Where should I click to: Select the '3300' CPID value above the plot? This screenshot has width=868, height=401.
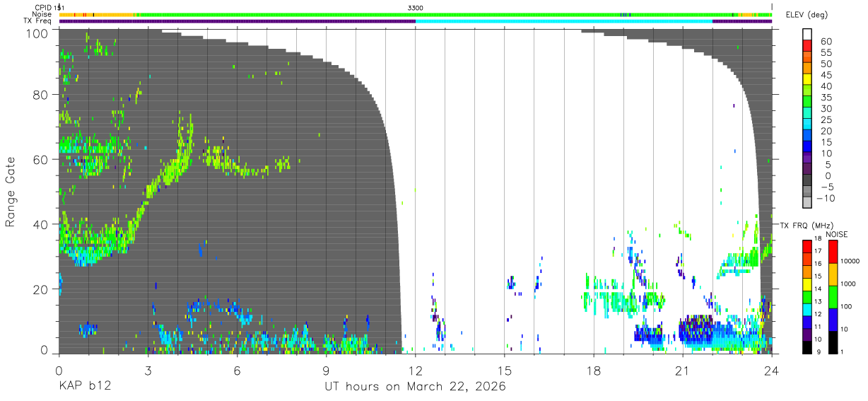coord(416,7)
